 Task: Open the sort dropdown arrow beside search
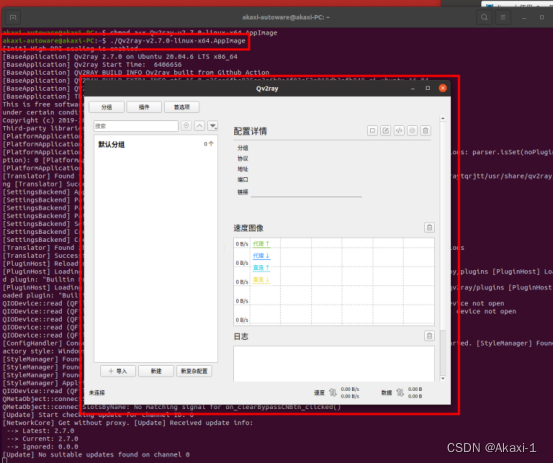pos(213,126)
